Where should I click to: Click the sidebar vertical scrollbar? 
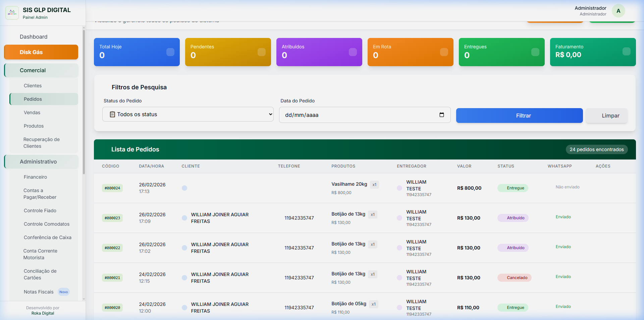click(x=84, y=101)
